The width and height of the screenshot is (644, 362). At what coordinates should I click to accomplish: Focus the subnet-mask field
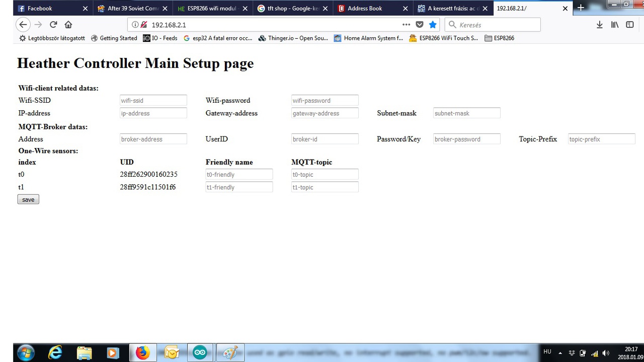[467, 113]
